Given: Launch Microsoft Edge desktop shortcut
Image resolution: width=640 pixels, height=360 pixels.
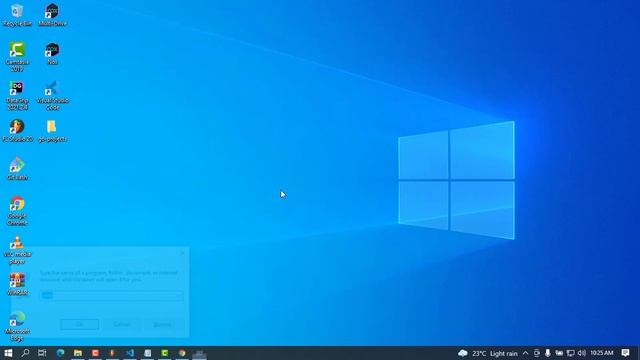Looking at the screenshot, I should (17, 326).
